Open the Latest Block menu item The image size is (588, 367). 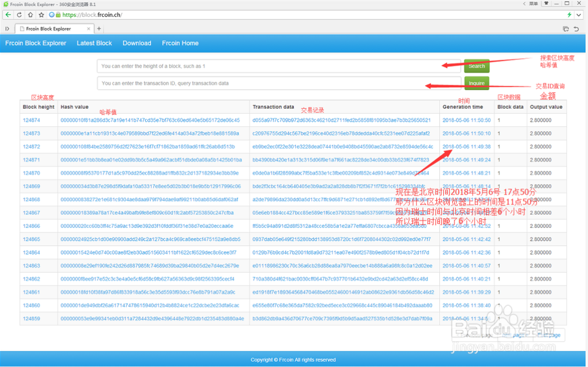click(94, 43)
